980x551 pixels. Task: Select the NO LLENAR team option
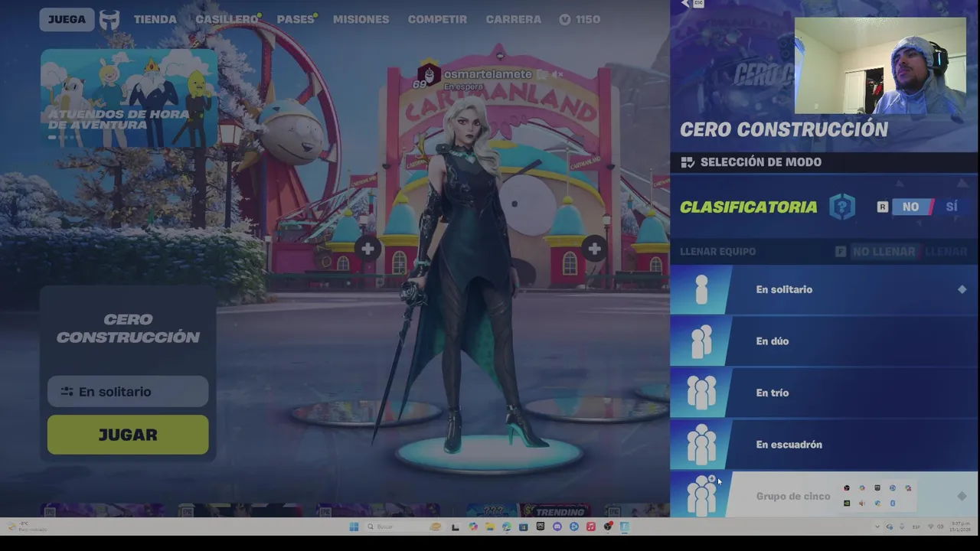pyautogui.click(x=884, y=251)
